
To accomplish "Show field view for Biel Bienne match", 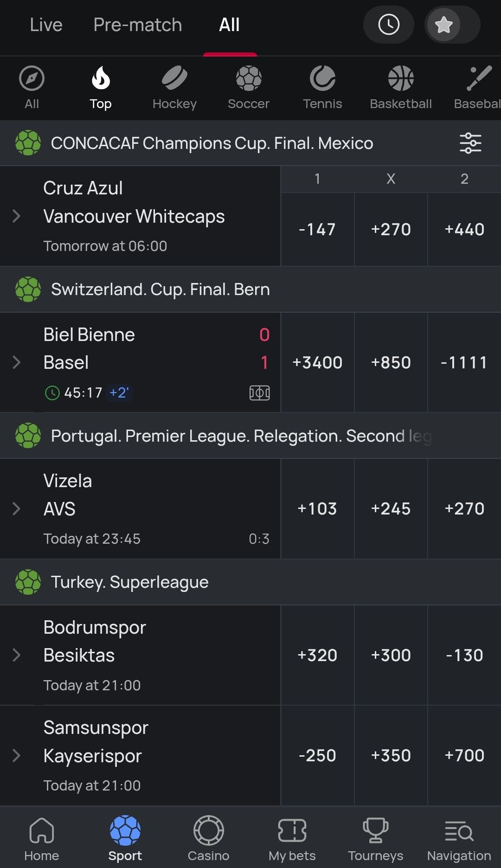I will [x=259, y=393].
